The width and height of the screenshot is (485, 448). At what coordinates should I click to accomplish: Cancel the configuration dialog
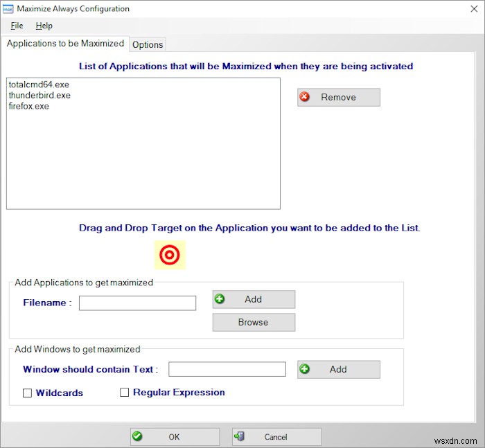click(x=277, y=437)
